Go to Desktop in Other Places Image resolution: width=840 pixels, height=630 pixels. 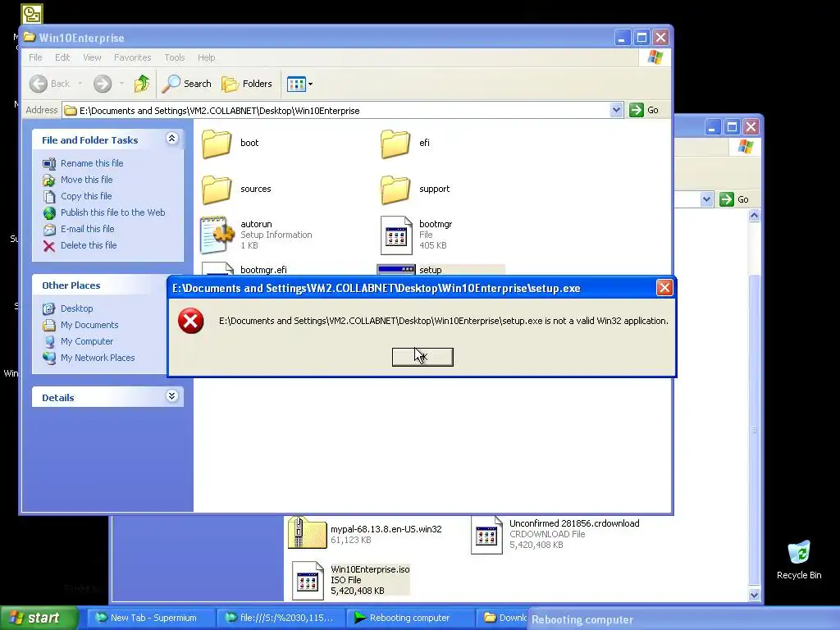pyautogui.click(x=76, y=308)
